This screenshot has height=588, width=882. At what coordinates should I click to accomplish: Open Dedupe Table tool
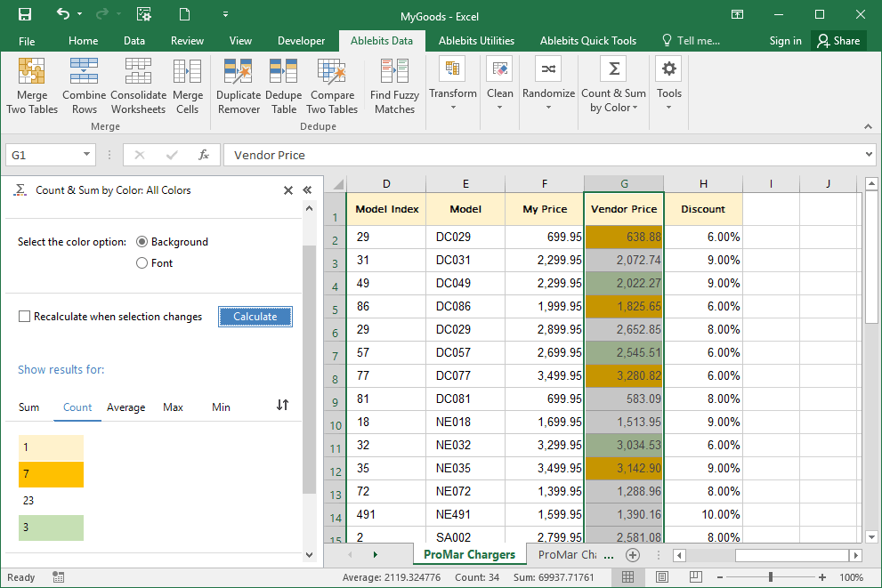point(284,86)
